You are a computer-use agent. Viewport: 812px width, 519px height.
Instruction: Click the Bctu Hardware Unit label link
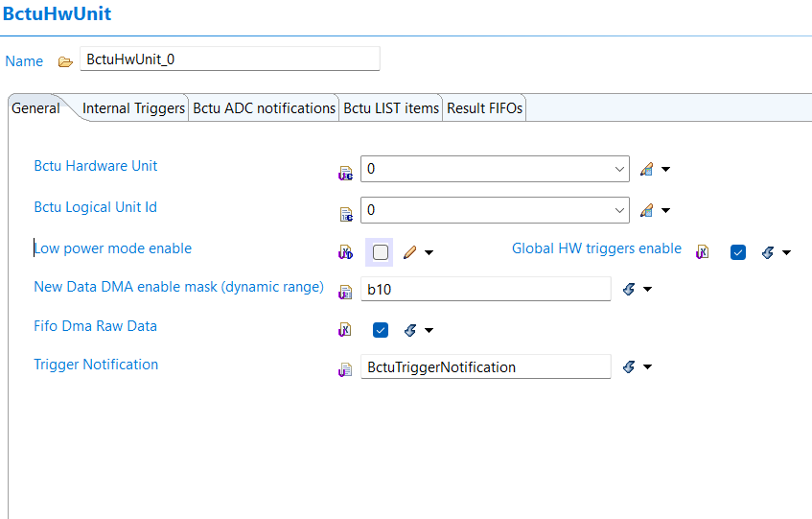point(96,166)
